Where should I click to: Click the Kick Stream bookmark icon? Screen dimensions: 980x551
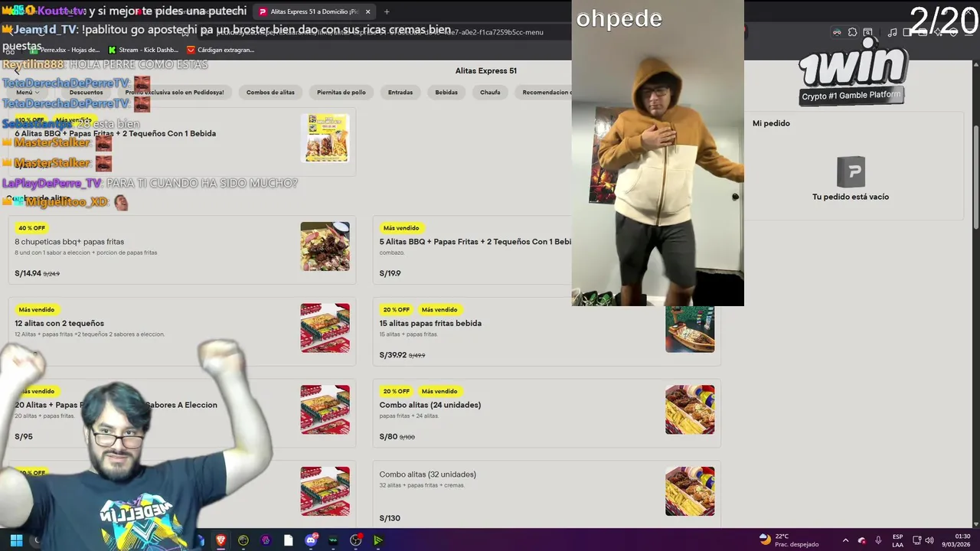pyautogui.click(x=113, y=50)
